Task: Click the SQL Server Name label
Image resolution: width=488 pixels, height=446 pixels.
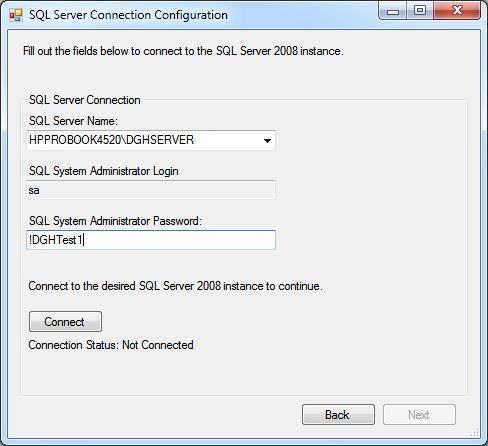Action: pos(73,121)
